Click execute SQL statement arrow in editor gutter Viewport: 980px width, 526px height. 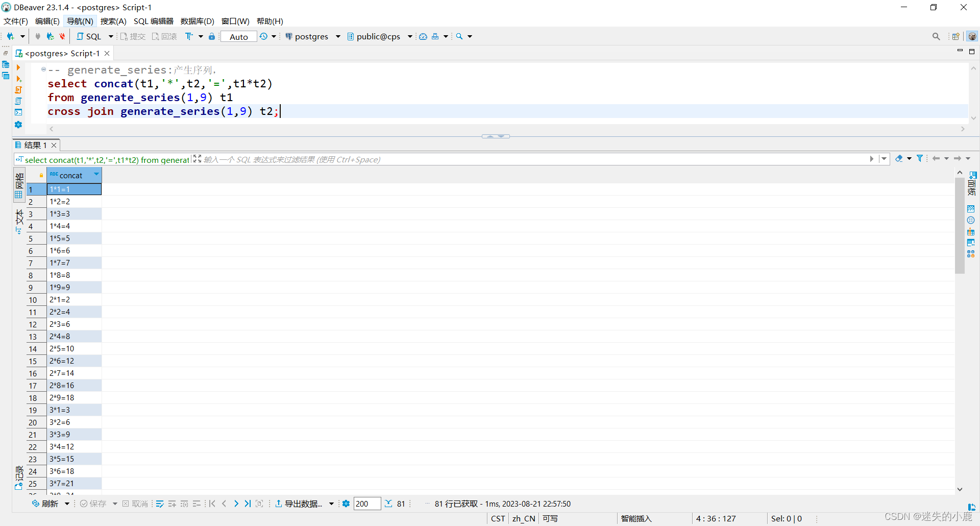coord(18,67)
